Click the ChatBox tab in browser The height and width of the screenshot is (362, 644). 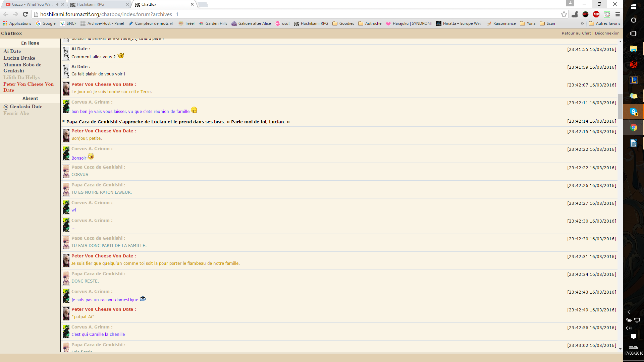click(164, 4)
